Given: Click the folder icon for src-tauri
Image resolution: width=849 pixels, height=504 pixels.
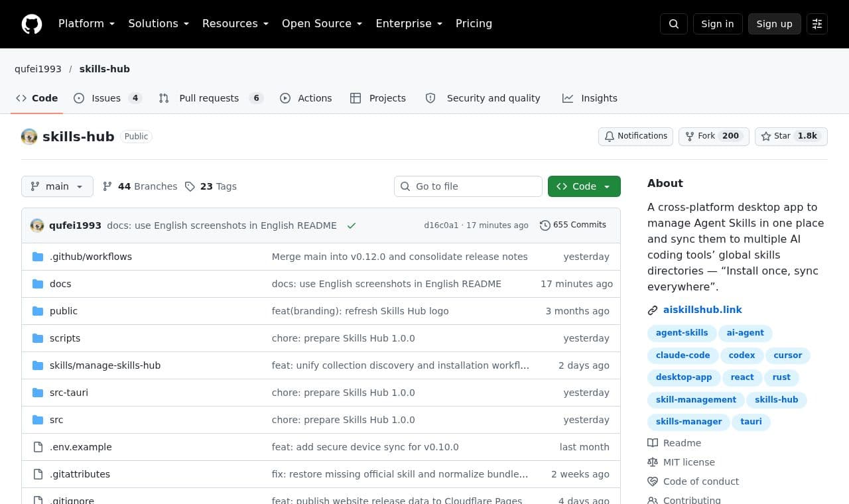Looking at the screenshot, I should pyautogui.click(x=38, y=393).
